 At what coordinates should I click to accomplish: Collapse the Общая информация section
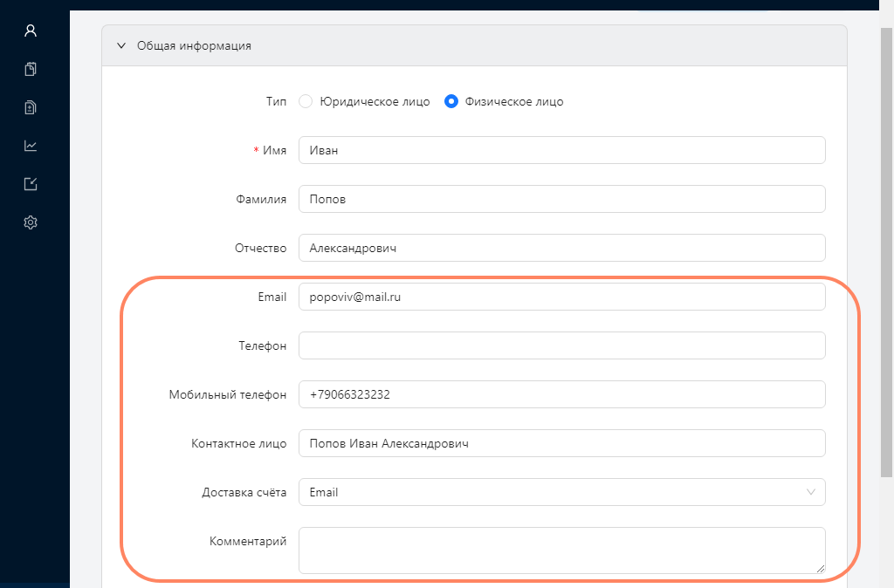[x=120, y=45]
